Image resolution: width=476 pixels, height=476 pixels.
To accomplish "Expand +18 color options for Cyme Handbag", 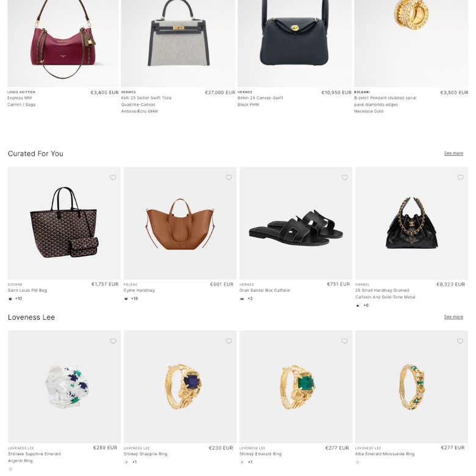I will (134, 298).
